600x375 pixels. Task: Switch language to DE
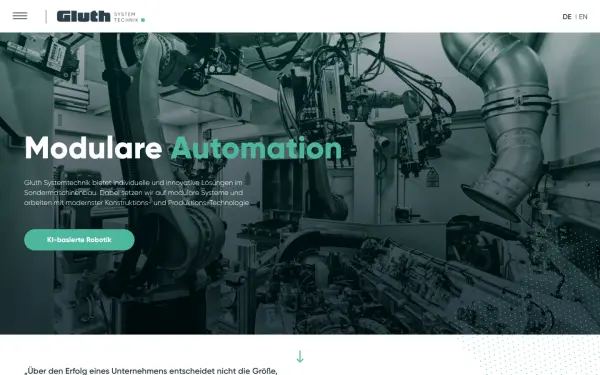pyautogui.click(x=567, y=17)
